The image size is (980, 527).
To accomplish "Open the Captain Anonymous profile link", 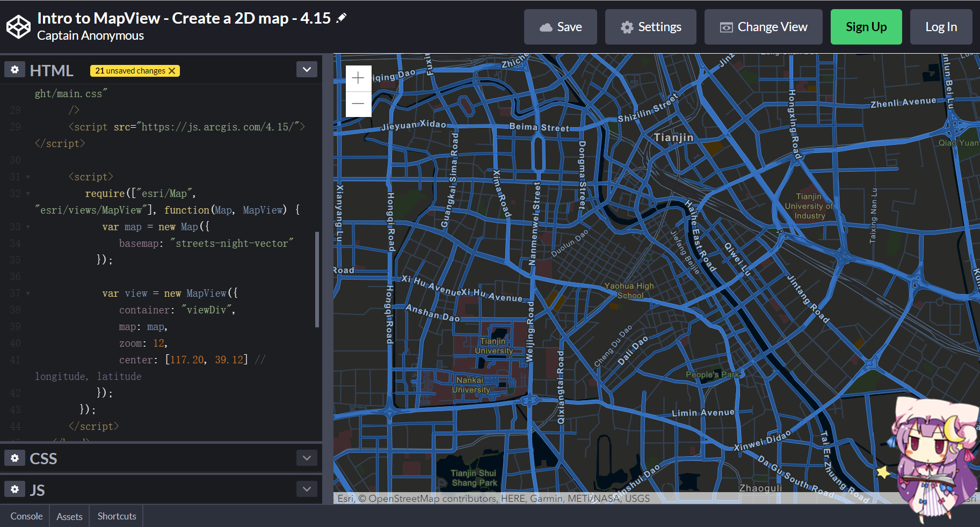I will pos(90,35).
